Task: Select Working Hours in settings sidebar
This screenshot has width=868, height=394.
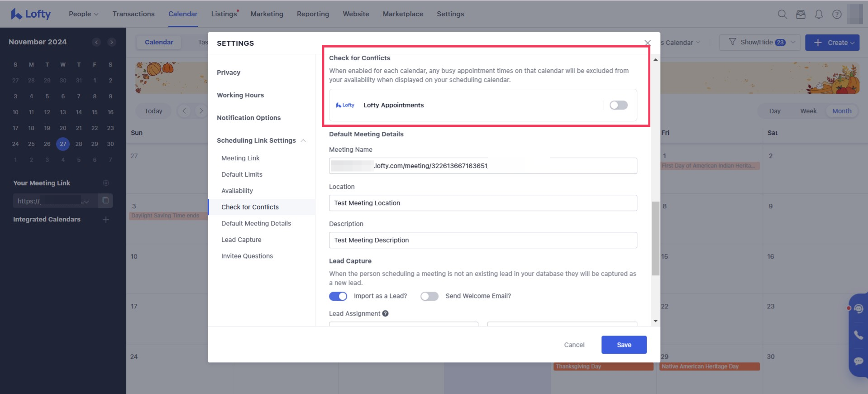Action: [x=240, y=95]
